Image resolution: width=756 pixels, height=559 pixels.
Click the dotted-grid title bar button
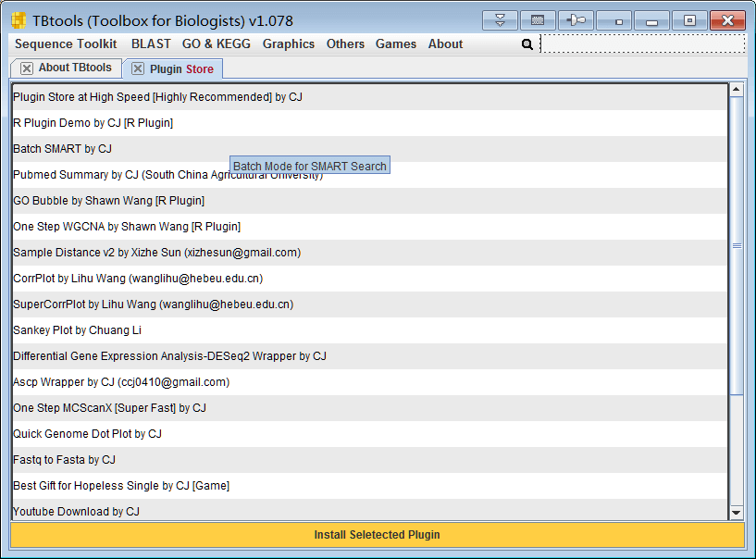click(x=538, y=20)
